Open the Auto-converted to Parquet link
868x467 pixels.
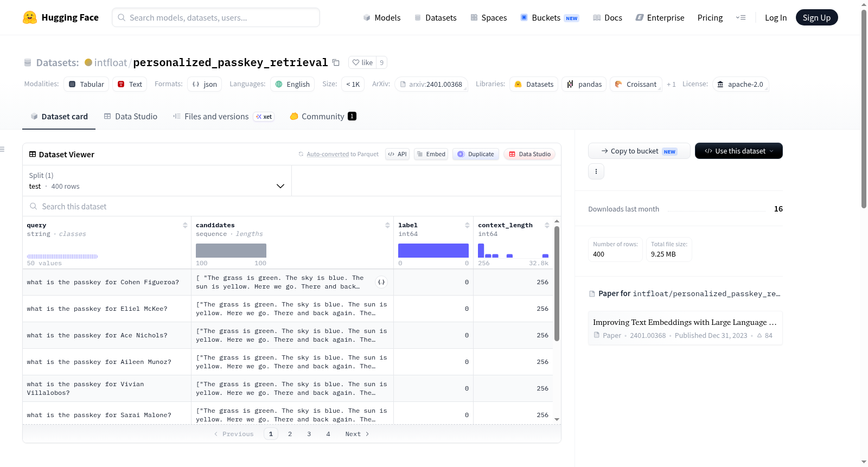pyautogui.click(x=342, y=154)
